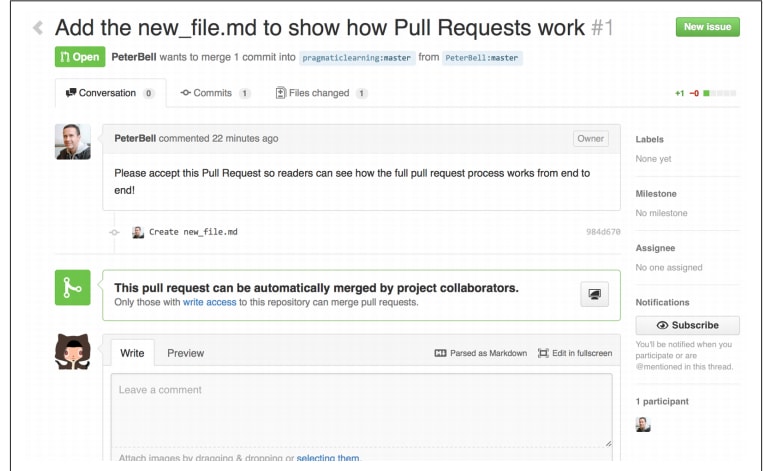Click PeterBell's large avatar photo
Screen dimensions: 775x471
[73, 142]
